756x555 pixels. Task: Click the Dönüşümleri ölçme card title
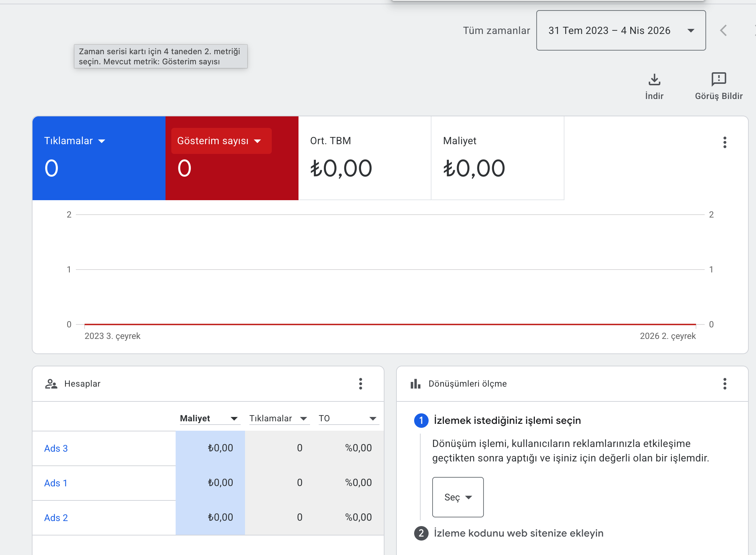pos(468,384)
